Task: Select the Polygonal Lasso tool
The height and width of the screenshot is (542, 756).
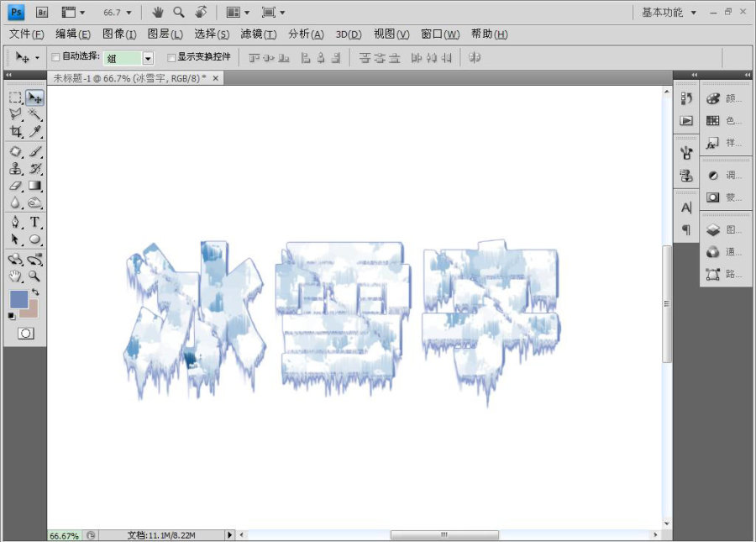Action: click(15, 114)
